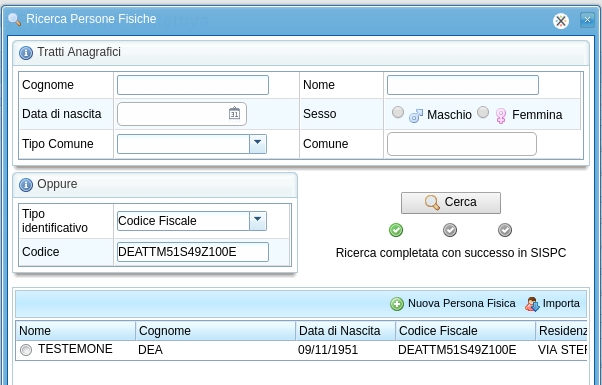The image size is (602, 385).
Task: Click the green plus icon for Nuova Persona Fisica
Action: coord(397,304)
